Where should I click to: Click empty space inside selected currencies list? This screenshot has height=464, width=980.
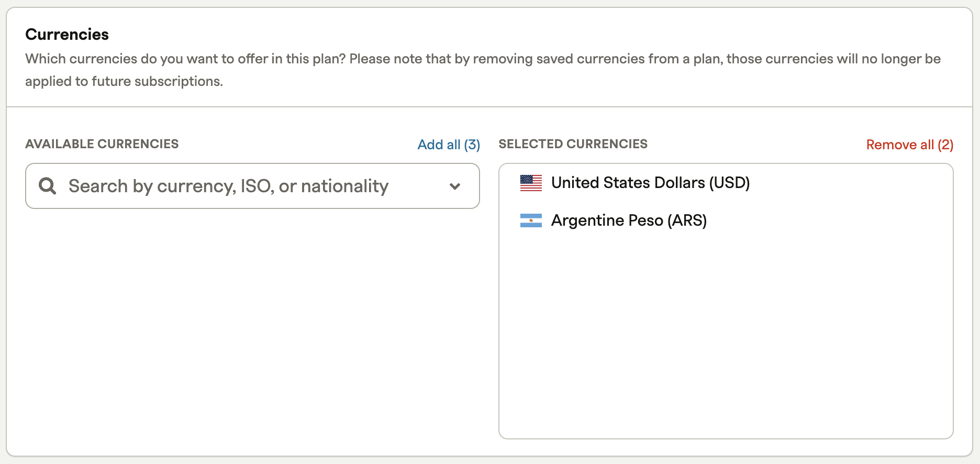726,335
